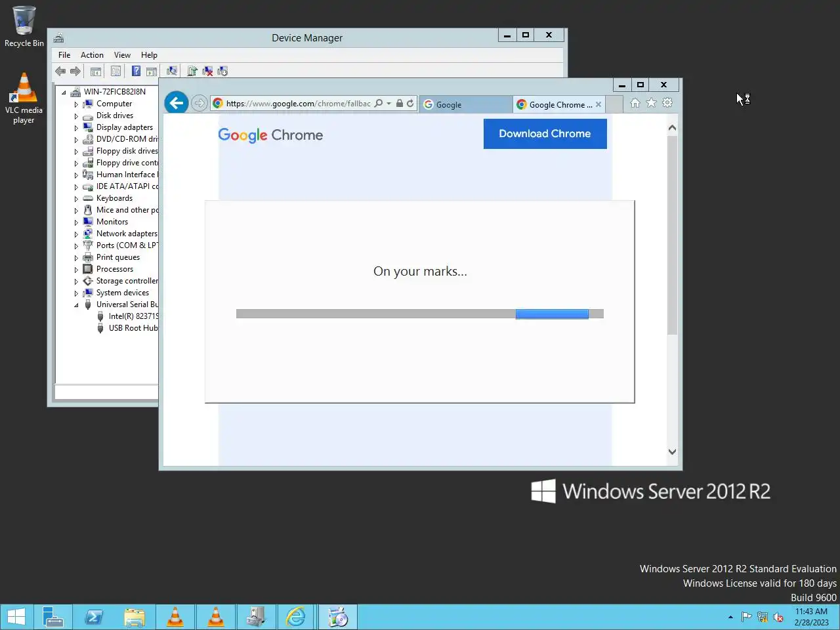Expand the Processors node
The width and height of the screenshot is (840, 630).
coord(76,270)
